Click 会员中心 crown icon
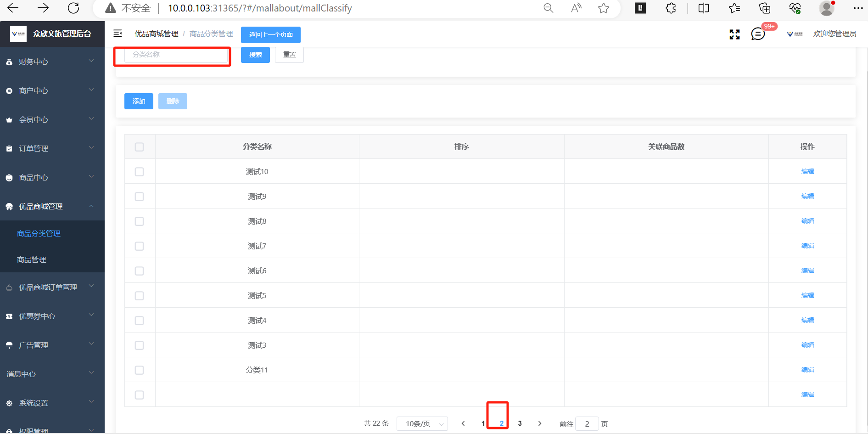868x434 pixels. click(9, 120)
